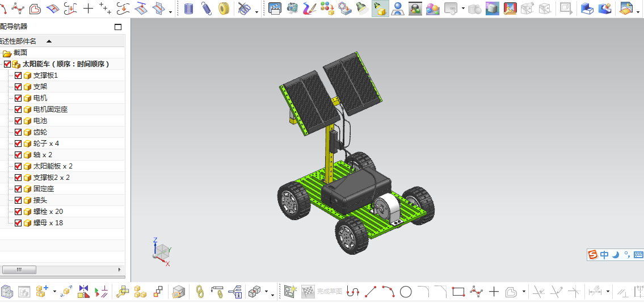
Task: Select the 螺栓 x 20 tree item
Action: [x=48, y=212]
